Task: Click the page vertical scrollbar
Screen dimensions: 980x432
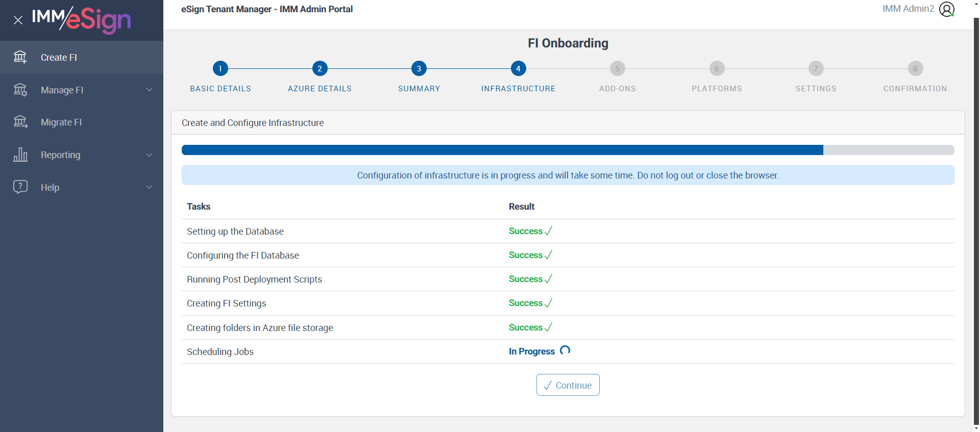Action: (976, 219)
